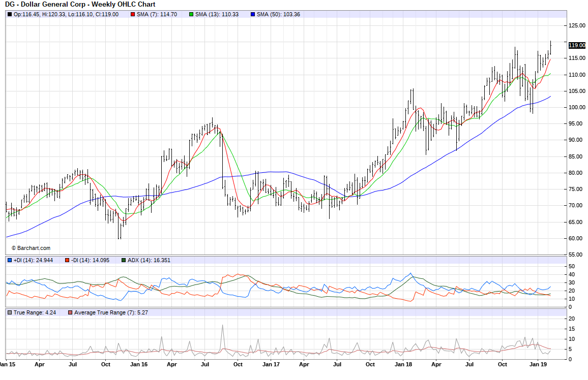The image size is (588, 380).
Task: Click the 95.00 price axis label
Action: 577,123
